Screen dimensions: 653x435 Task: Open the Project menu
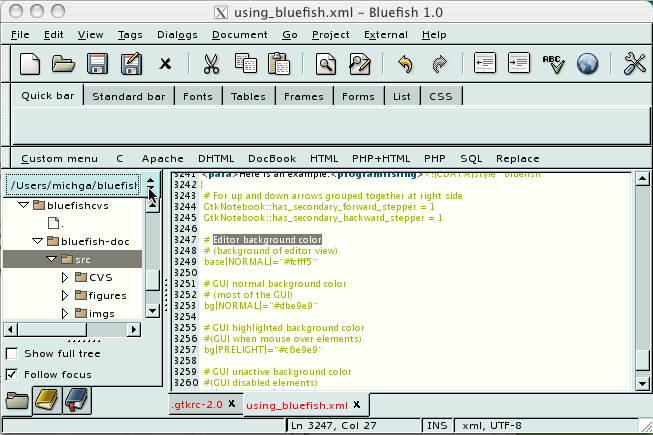click(x=331, y=35)
